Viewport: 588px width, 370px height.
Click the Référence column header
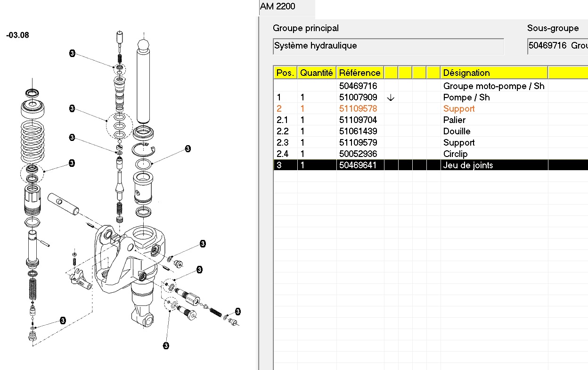[359, 73]
